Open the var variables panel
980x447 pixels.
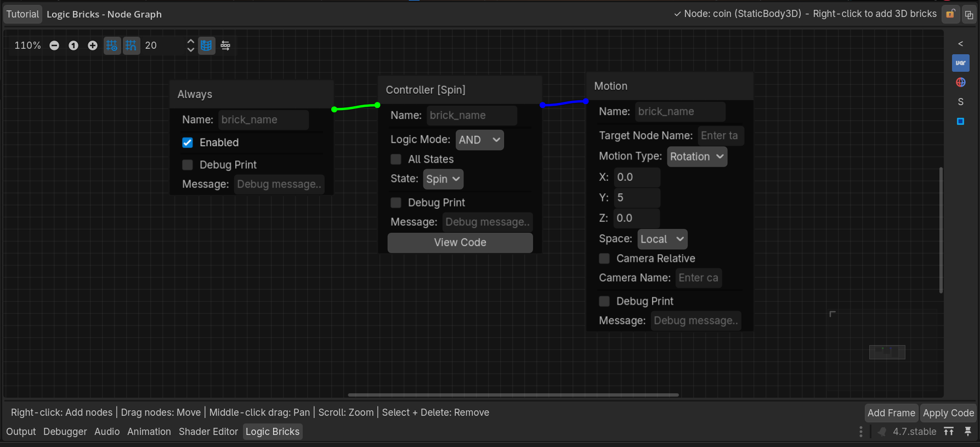pyautogui.click(x=960, y=63)
